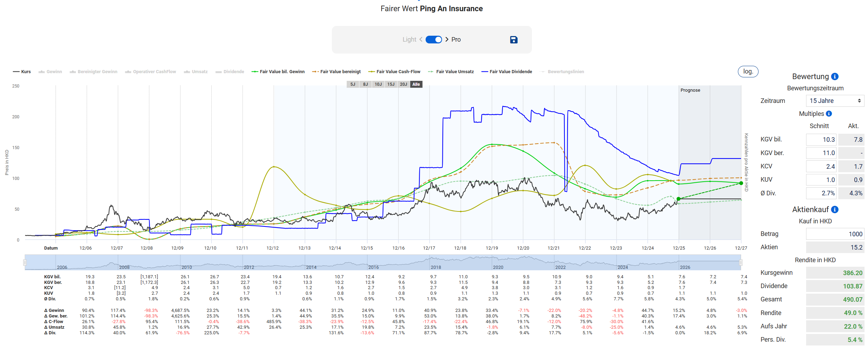The image size is (868, 349).
Task: Open the Bewertung info icon
Action: [x=835, y=77]
